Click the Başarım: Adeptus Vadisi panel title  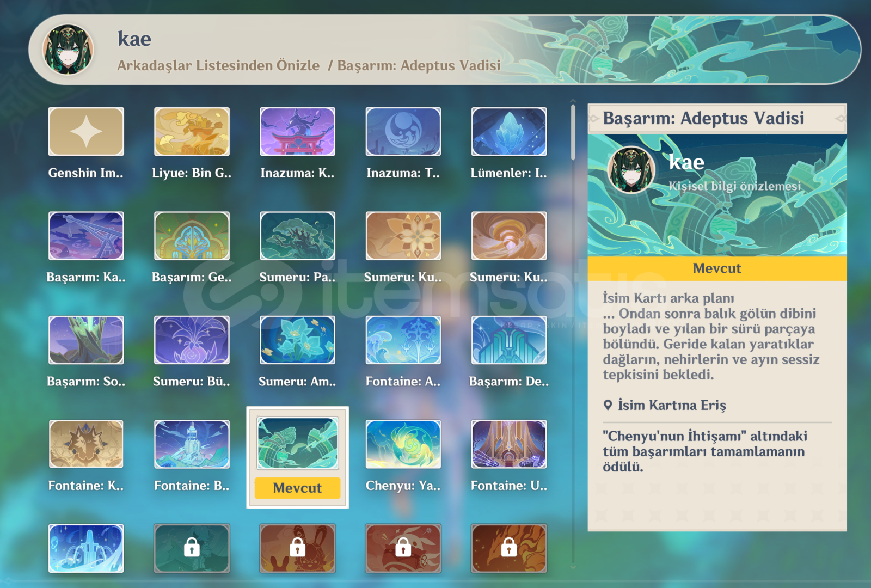click(x=703, y=118)
